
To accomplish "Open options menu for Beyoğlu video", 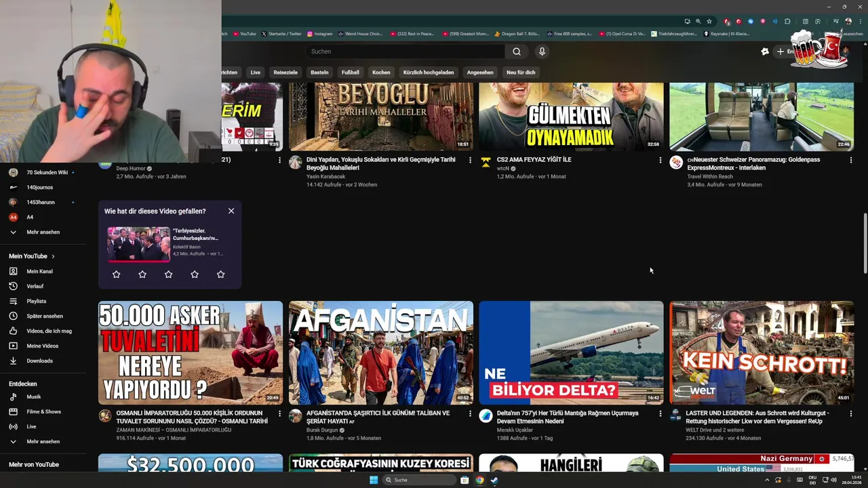I will pos(470,160).
